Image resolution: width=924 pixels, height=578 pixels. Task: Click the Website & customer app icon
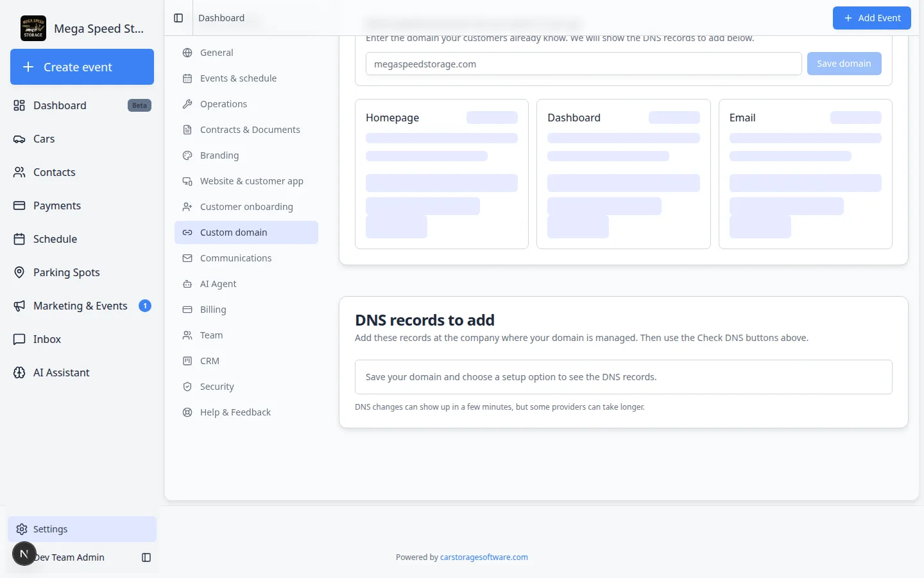pos(187,181)
